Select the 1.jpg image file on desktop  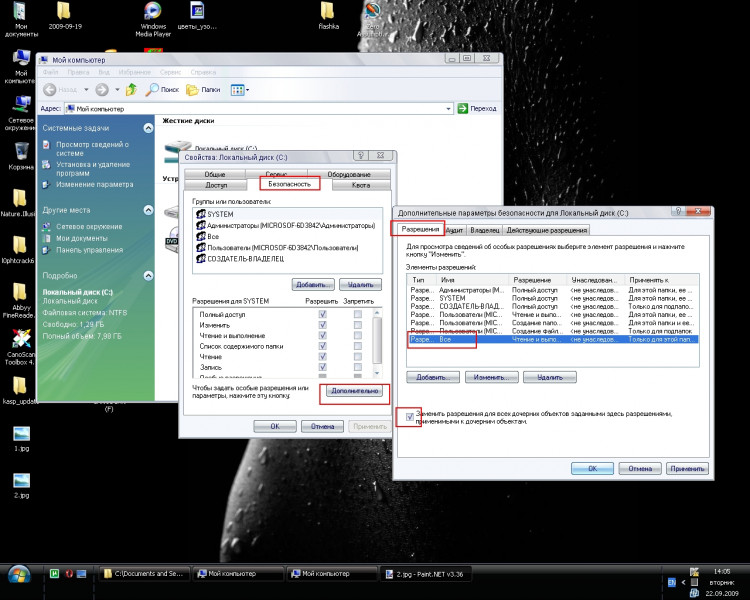[x=22, y=439]
